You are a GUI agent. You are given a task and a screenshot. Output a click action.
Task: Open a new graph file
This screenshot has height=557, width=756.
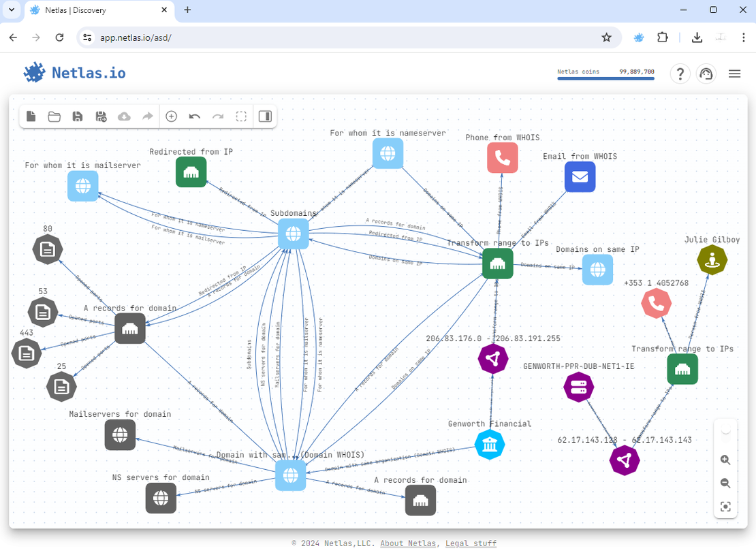(31, 116)
